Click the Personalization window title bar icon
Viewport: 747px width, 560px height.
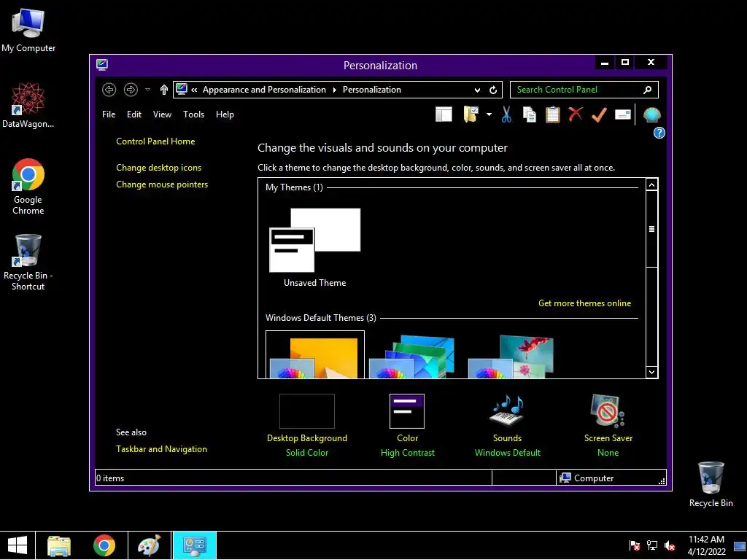[x=102, y=65]
